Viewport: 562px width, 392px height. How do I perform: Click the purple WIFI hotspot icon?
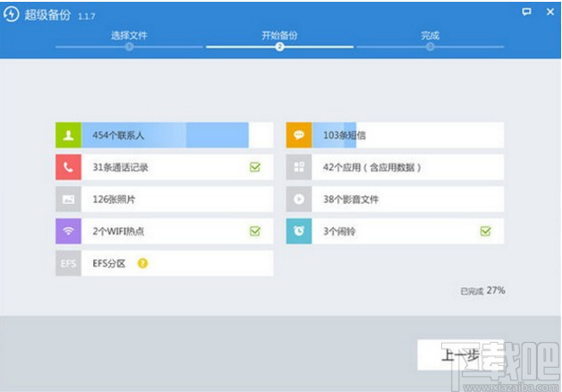click(68, 231)
